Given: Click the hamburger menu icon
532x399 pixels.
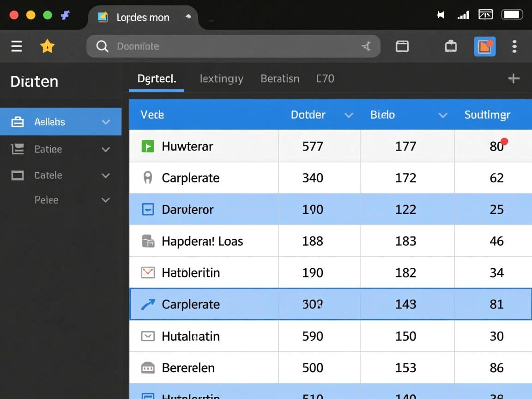Looking at the screenshot, I should coord(17,46).
